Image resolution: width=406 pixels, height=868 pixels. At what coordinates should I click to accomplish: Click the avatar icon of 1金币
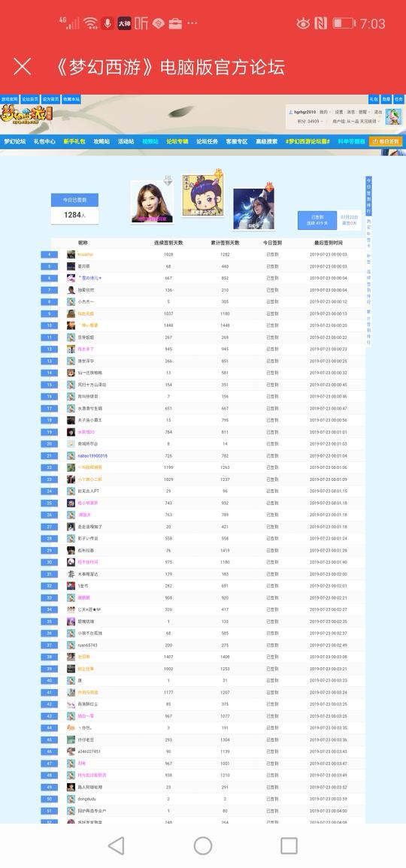pos(71,585)
